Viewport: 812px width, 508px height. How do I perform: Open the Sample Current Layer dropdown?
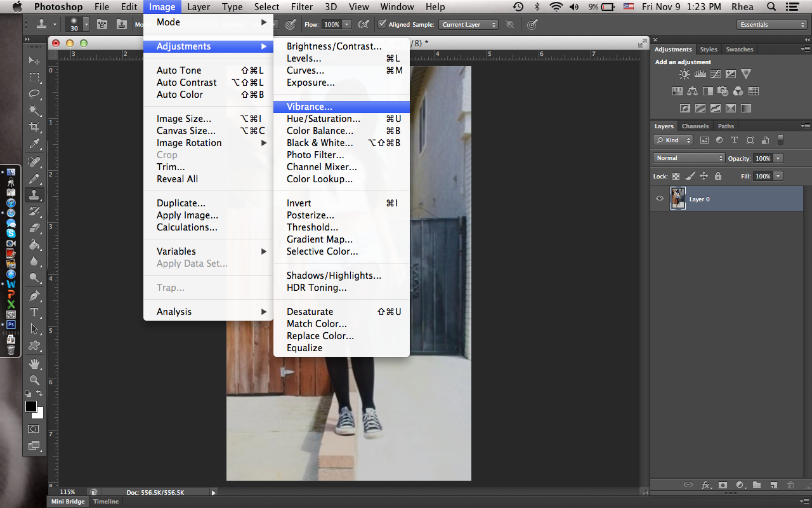tap(469, 24)
